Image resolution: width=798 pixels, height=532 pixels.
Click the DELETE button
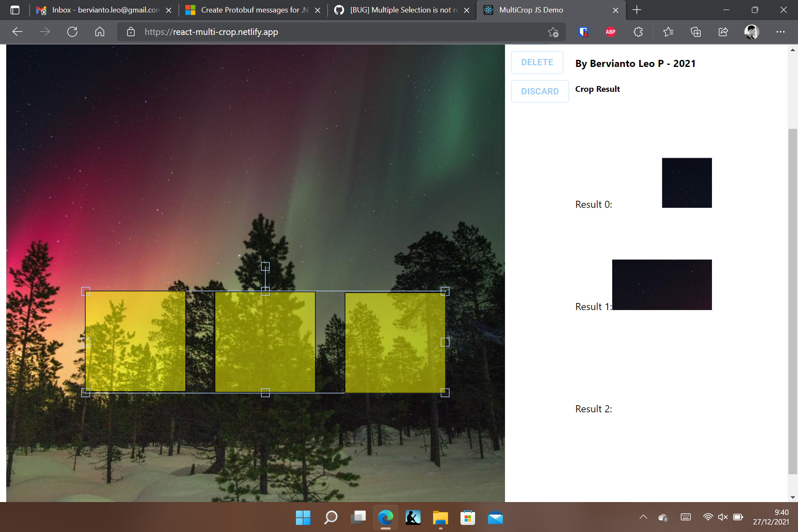coord(537,62)
